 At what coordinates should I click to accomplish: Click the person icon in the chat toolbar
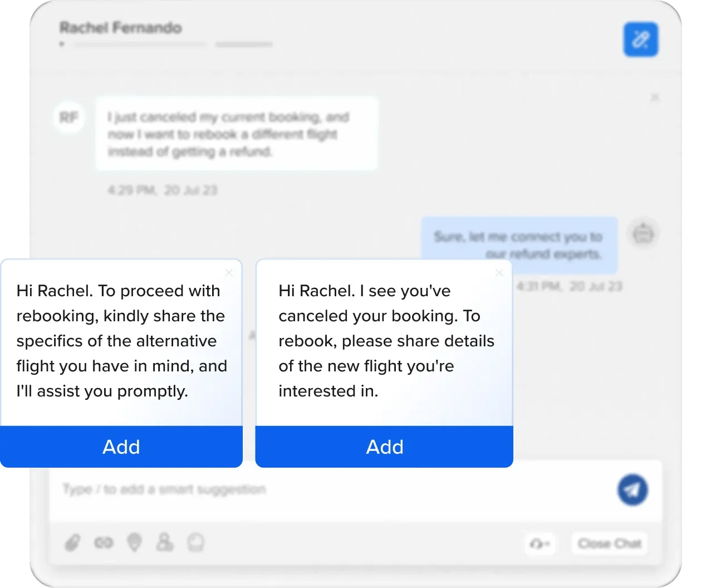[x=164, y=542]
